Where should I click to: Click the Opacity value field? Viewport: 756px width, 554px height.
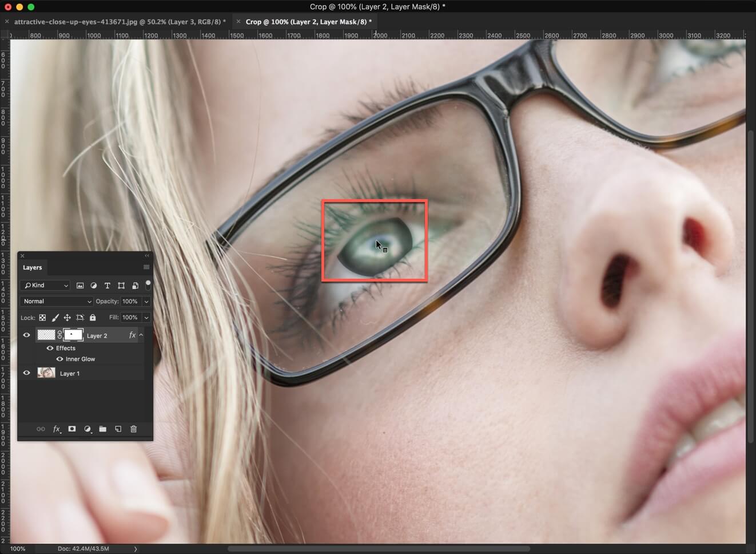131,302
